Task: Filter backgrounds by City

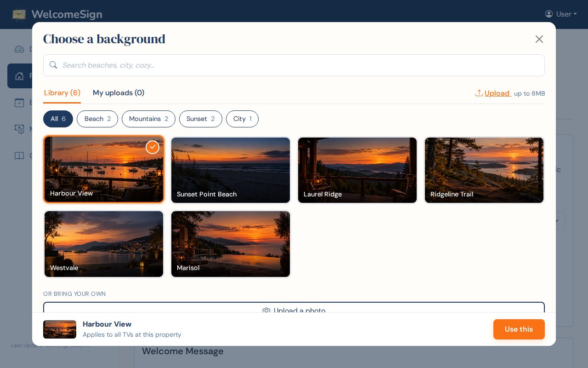Action: pos(242,119)
